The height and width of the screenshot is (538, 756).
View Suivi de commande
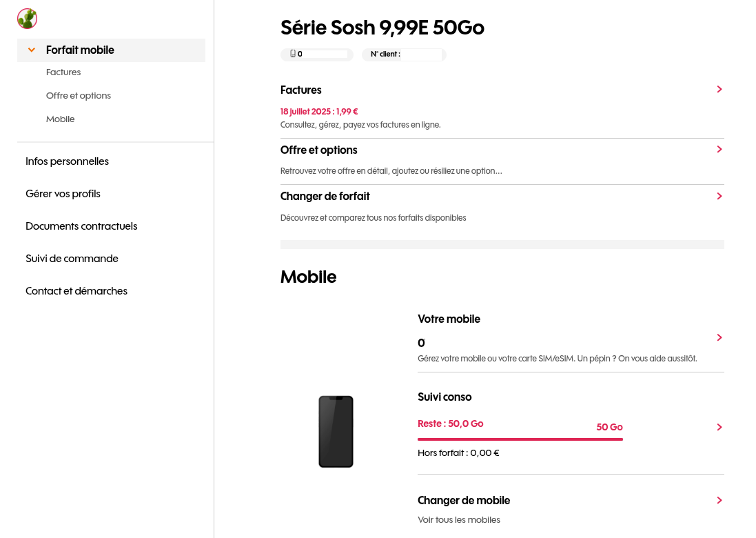pyautogui.click(x=72, y=259)
